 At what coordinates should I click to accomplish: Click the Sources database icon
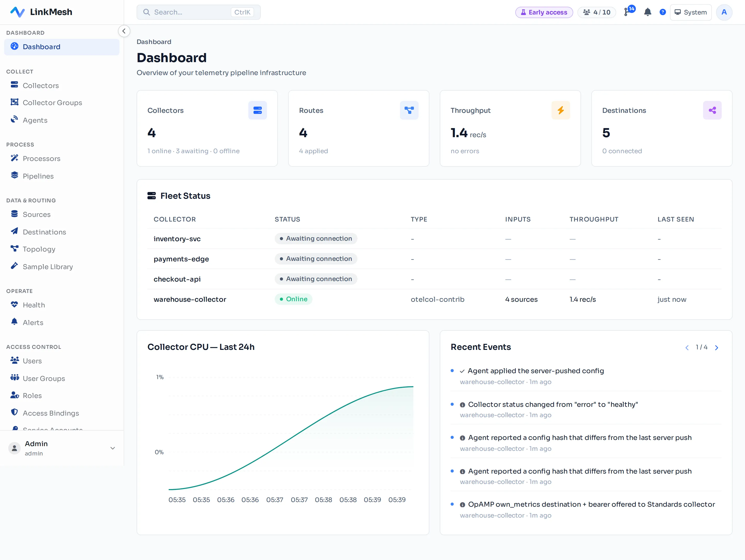pos(14,214)
